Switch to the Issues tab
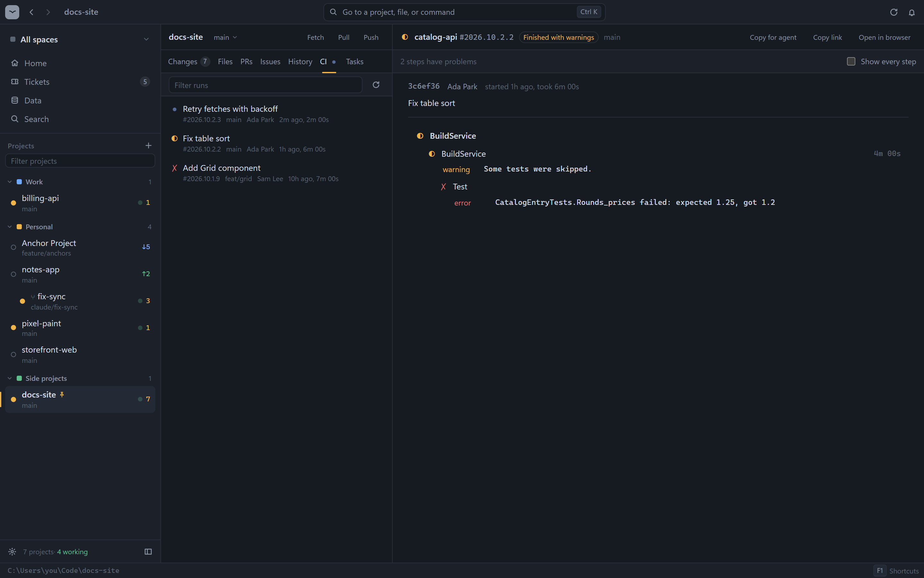This screenshot has width=924, height=578. pyautogui.click(x=270, y=62)
